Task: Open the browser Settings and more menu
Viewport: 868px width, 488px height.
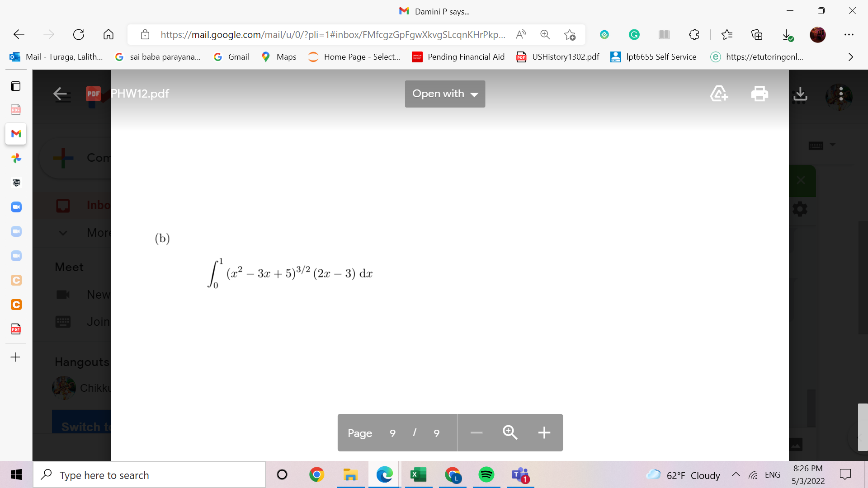Action: [850, 34]
